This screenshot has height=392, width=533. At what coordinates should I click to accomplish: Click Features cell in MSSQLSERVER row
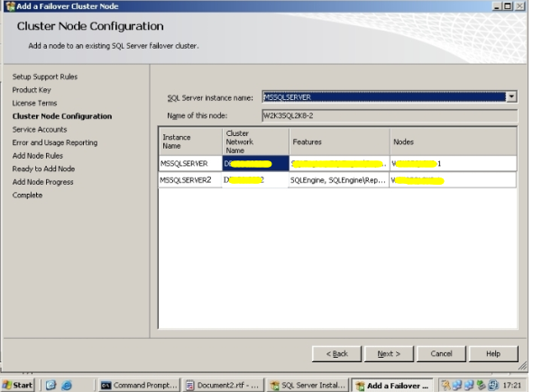[340, 163]
